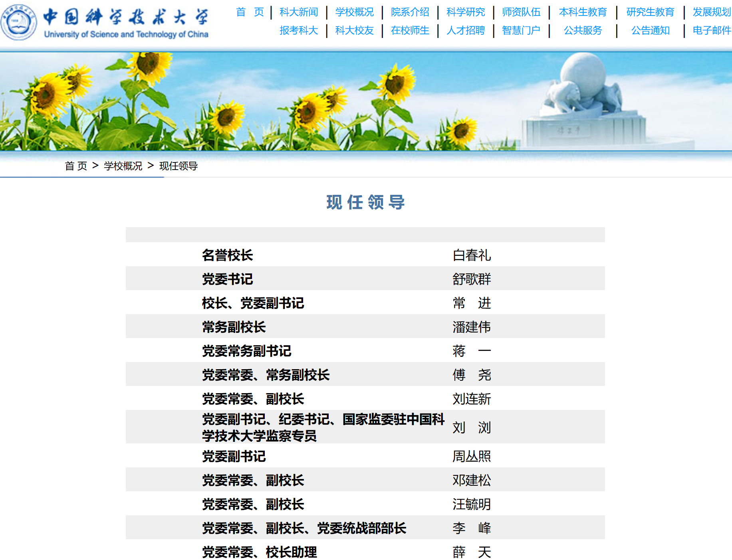
Task: Click the name 李 峰
Action: 472,528
